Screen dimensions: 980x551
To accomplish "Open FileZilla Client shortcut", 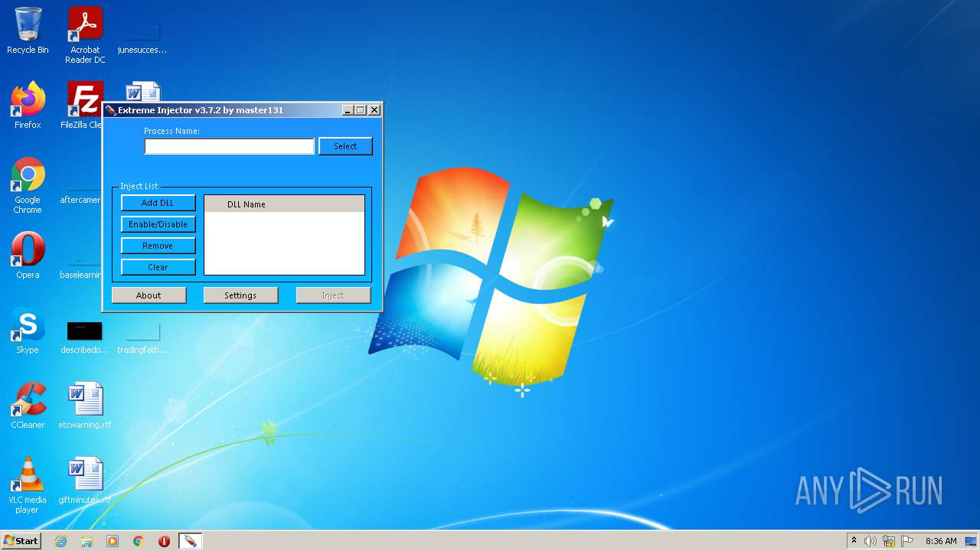I will click(83, 106).
